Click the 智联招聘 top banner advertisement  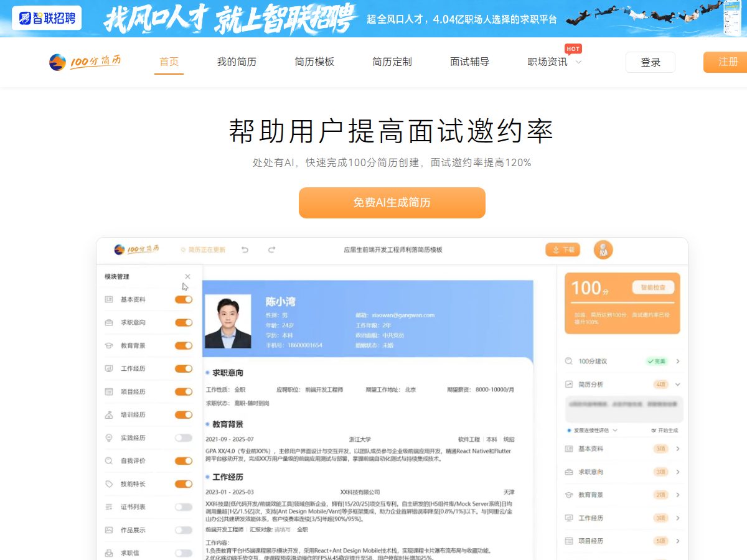[374, 19]
